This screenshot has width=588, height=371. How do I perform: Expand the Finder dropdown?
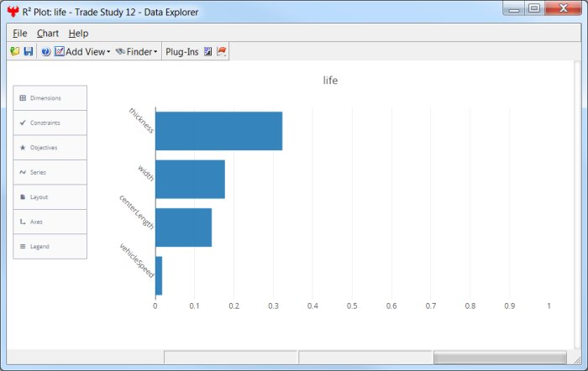(137, 52)
